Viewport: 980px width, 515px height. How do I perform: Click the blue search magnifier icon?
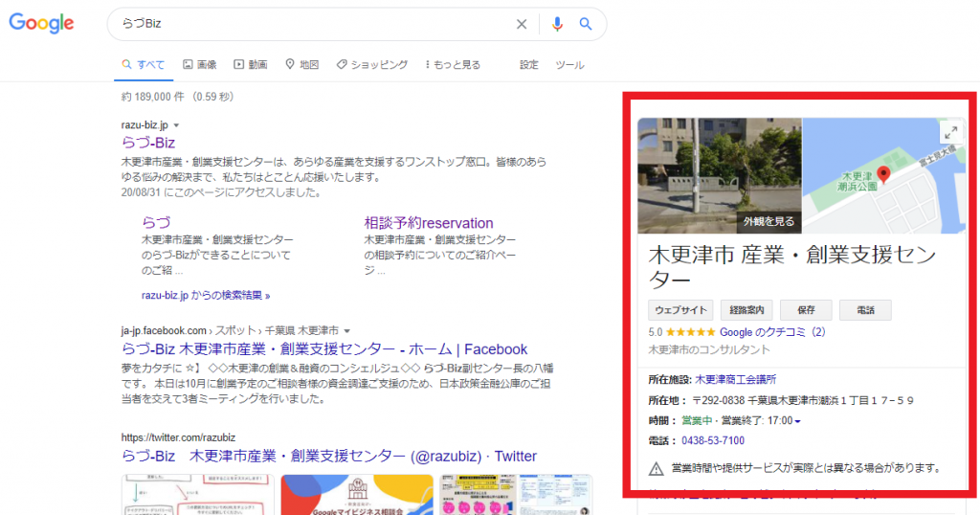pyautogui.click(x=586, y=24)
